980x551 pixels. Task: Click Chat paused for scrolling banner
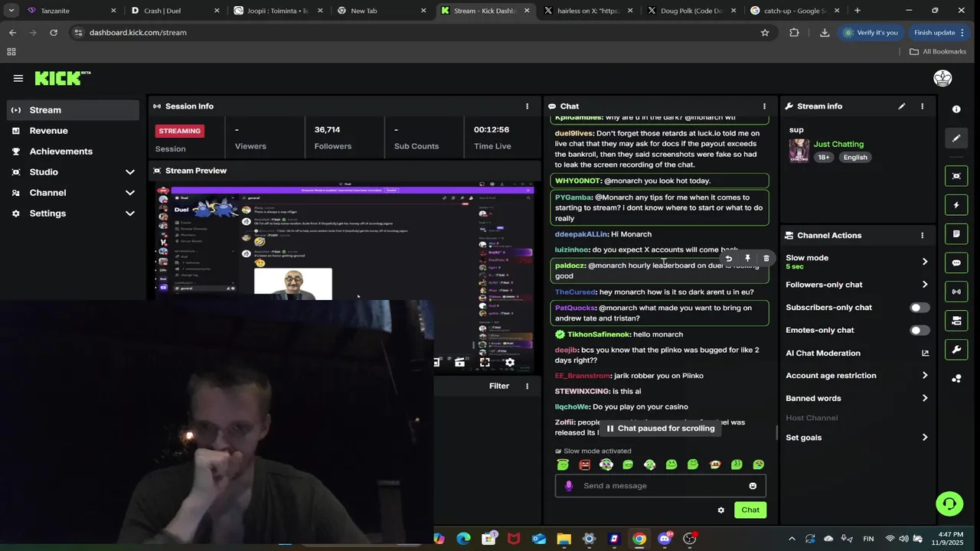point(660,429)
